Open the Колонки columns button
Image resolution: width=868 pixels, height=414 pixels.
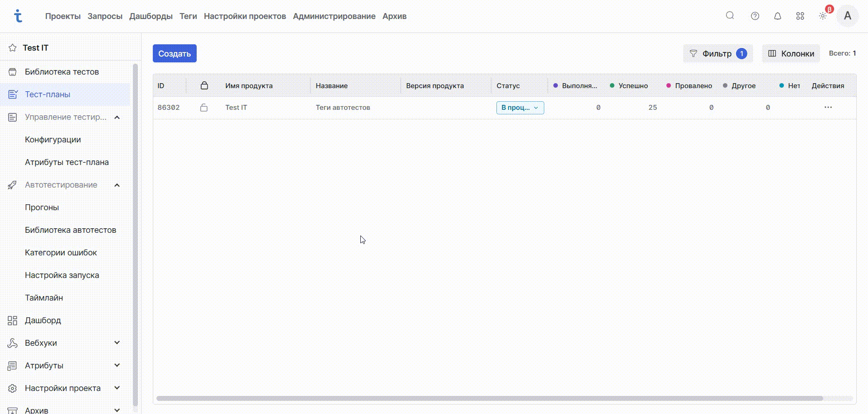click(791, 53)
